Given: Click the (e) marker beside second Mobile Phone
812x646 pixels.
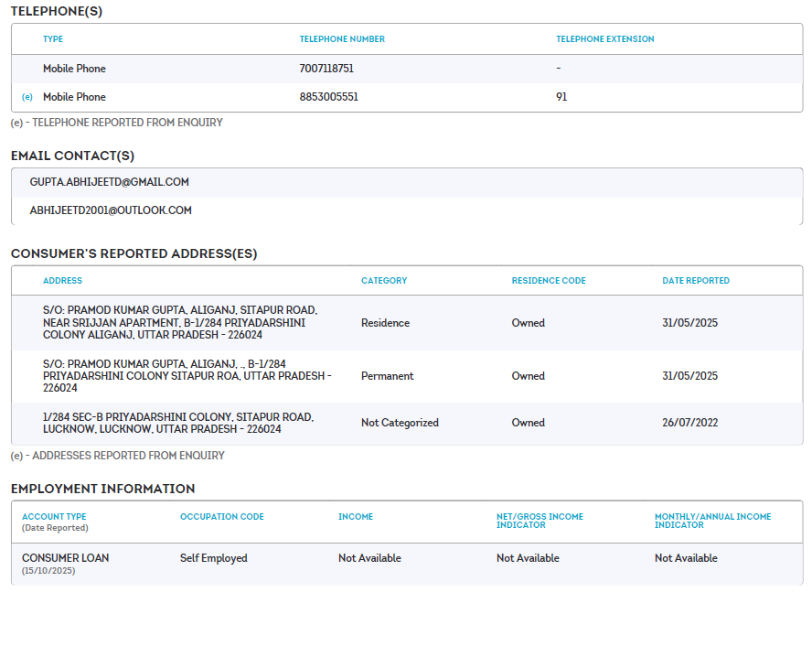Looking at the screenshot, I should 27,97.
